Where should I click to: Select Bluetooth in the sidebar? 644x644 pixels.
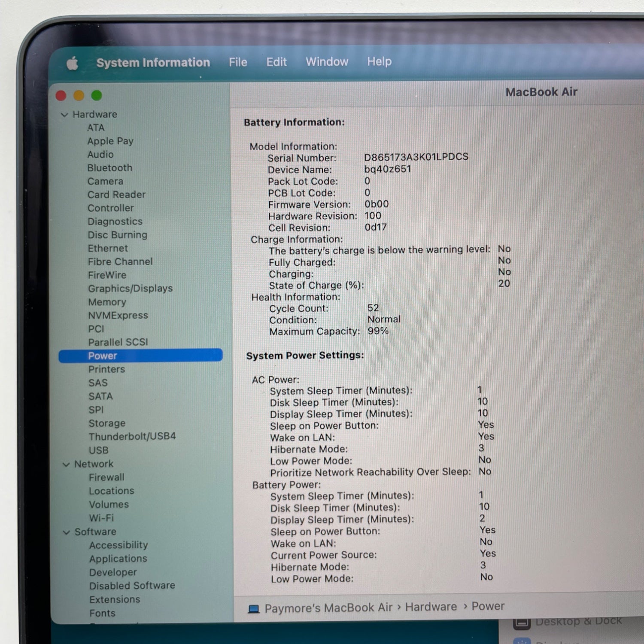coord(110,168)
